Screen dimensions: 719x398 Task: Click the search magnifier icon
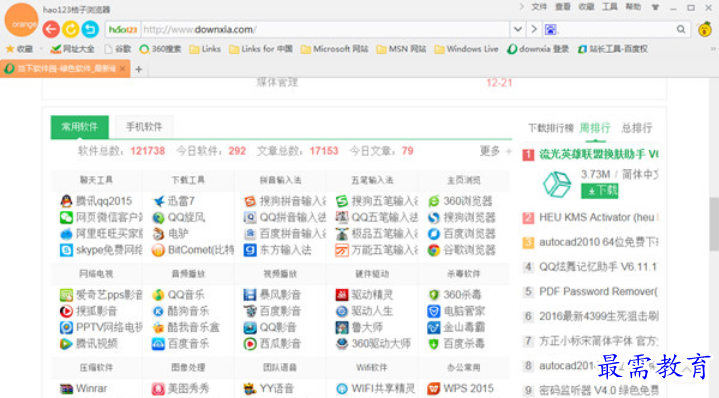click(681, 29)
